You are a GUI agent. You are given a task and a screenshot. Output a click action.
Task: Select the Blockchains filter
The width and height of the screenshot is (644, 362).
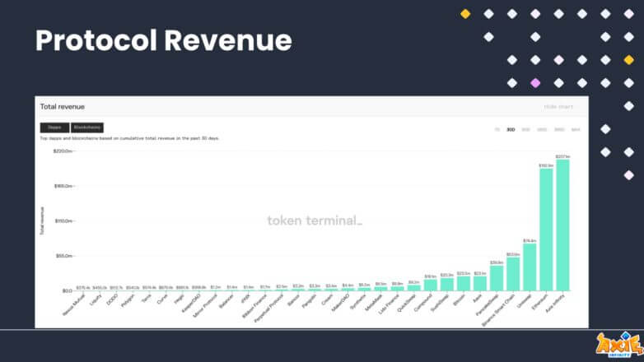(x=87, y=128)
